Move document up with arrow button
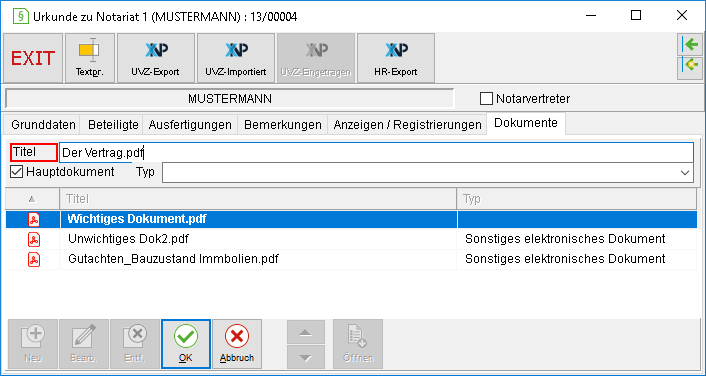This screenshot has height=377, width=706. pyautogui.click(x=306, y=332)
